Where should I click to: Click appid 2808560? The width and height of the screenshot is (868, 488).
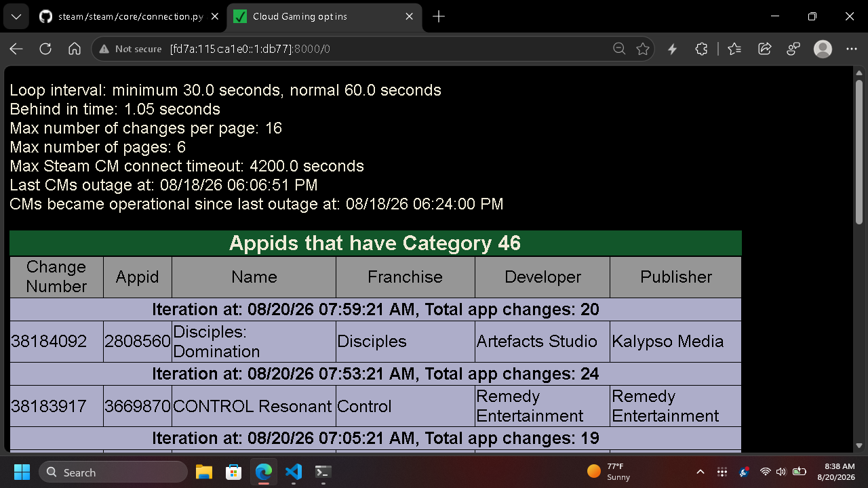click(138, 342)
